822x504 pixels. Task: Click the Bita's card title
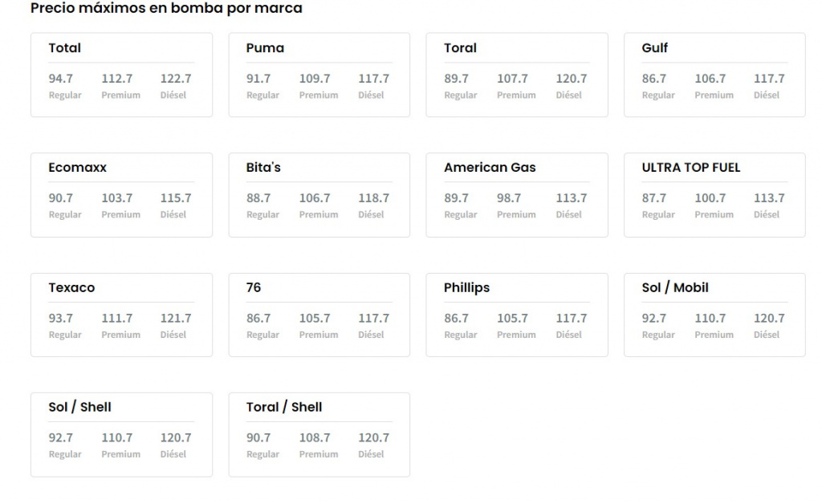tap(263, 168)
